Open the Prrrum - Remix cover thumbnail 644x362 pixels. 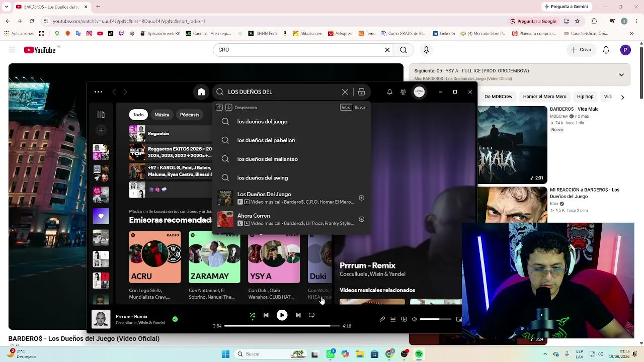click(x=101, y=320)
